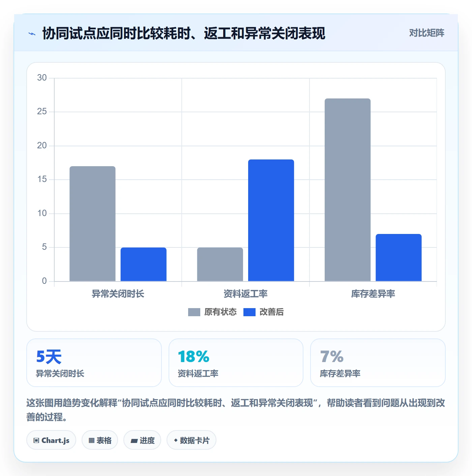Click the 25 tick on the y-axis

point(42,112)
